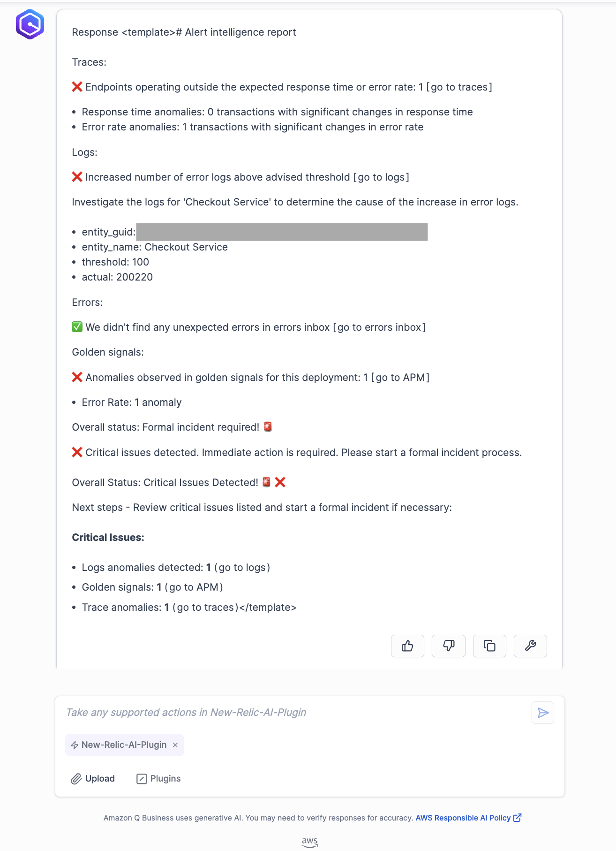Copy the alert intelligence response
This screenshot has height=851, width=616.
click(489, 646)
